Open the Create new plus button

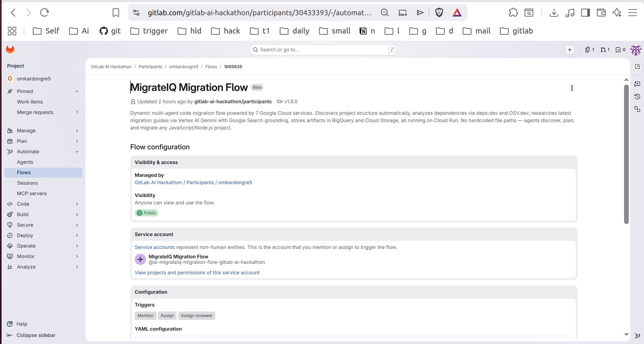coord(570,50)
